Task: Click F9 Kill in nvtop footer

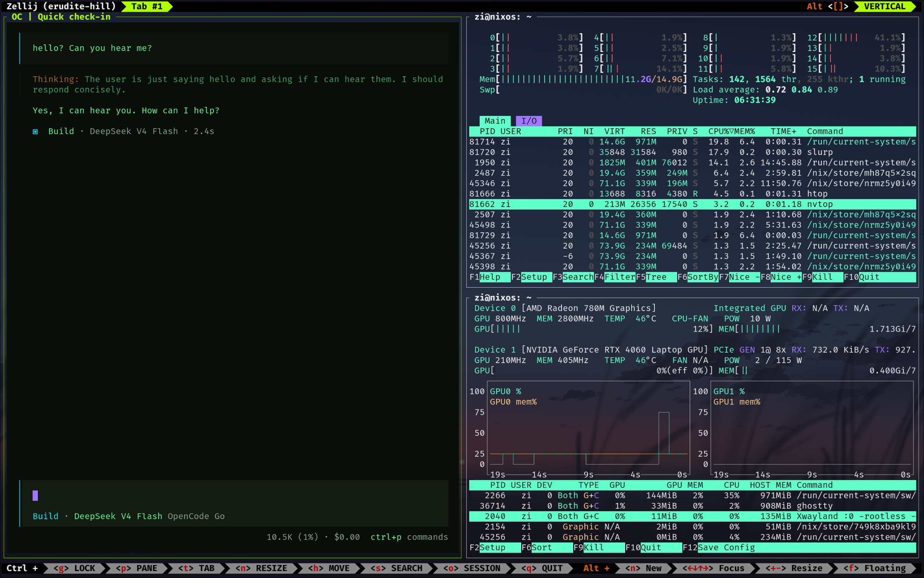Action: pos(599,548)
